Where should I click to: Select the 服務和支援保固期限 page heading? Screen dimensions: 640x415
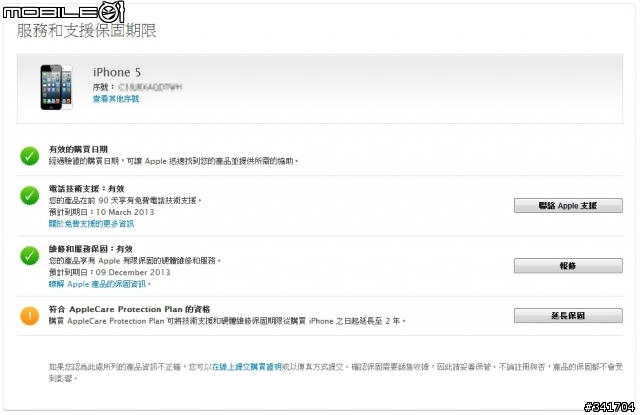tap(87, 31)
